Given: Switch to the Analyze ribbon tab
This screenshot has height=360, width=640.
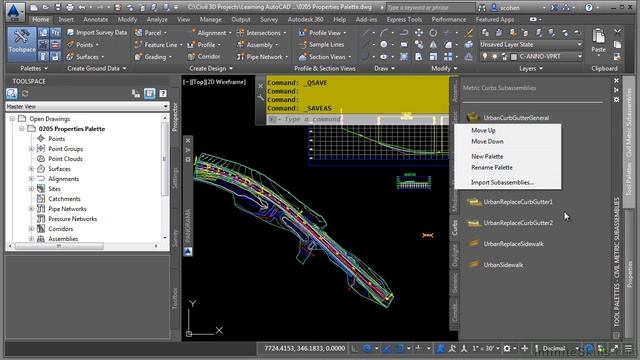Looking at the screenshot, I should point(157,19).
